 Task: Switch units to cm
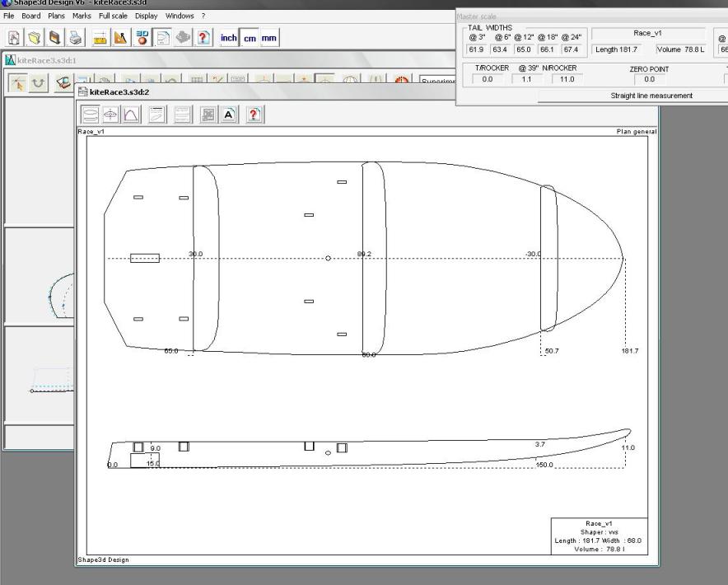[x=250, y=38]
